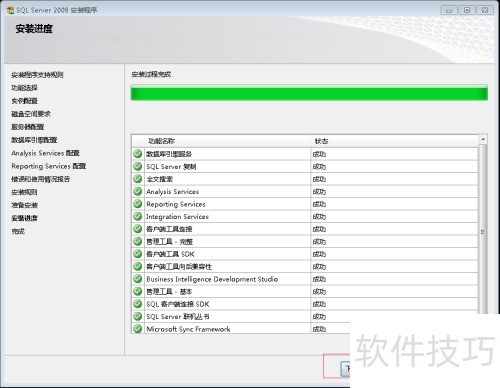Click the SQL Server setup icon in title bar

10,10
